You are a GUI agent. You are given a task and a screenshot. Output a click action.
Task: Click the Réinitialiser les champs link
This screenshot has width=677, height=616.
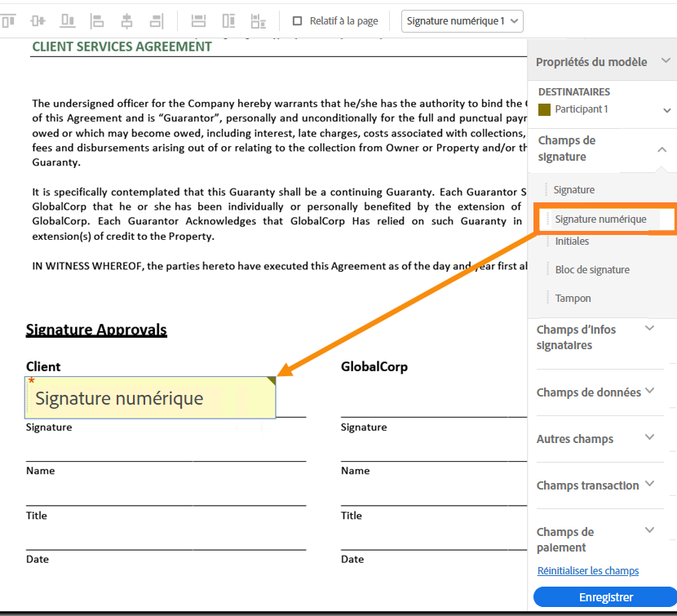587,570
